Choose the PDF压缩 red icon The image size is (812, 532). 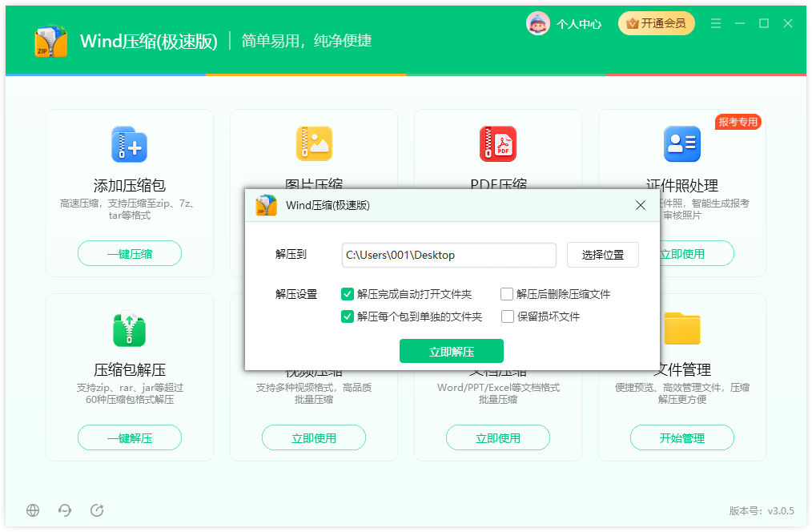498,143
